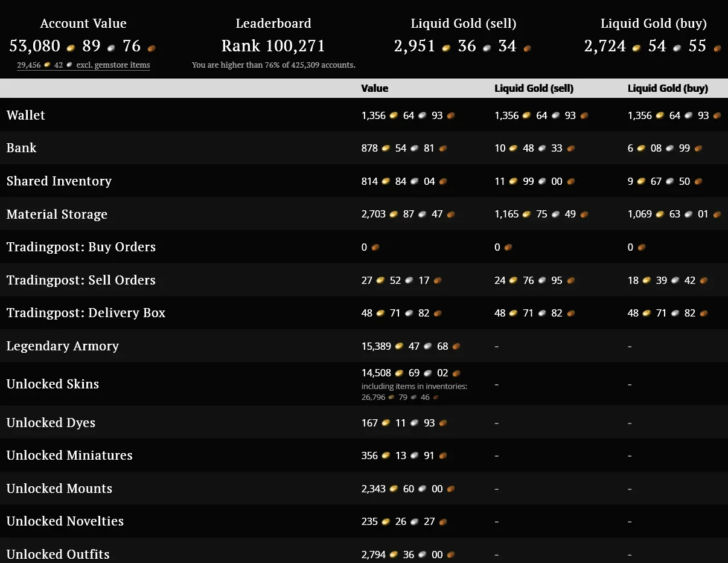Screen dimensions: 728x563
Task: Open the Unlocked Miniatures row
Action: [364, 455]
